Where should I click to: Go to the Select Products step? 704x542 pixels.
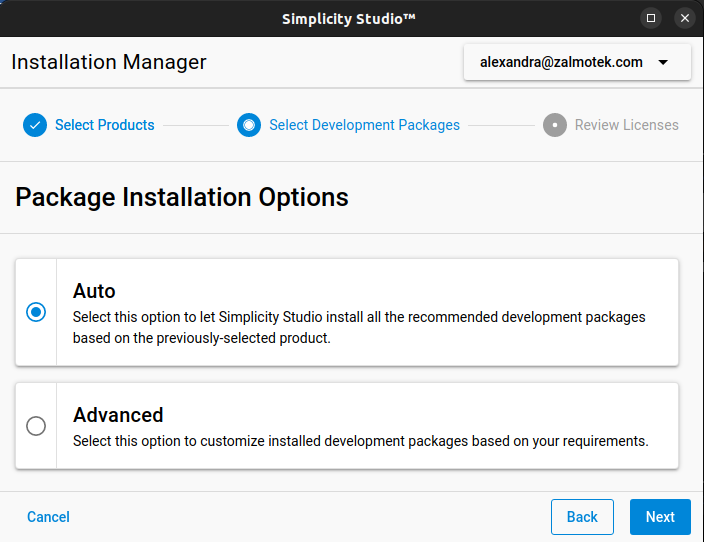[x=104, y=125]
